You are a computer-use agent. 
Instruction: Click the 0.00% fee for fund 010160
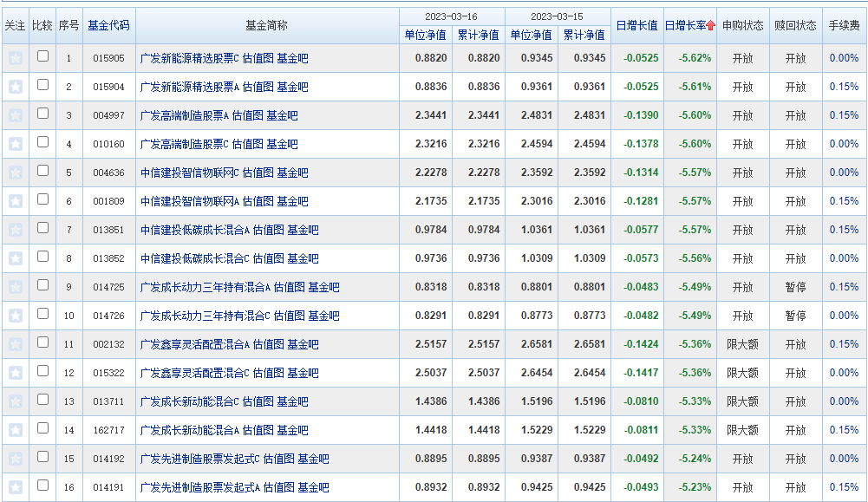pyautogui.click(x=844, y=144)
